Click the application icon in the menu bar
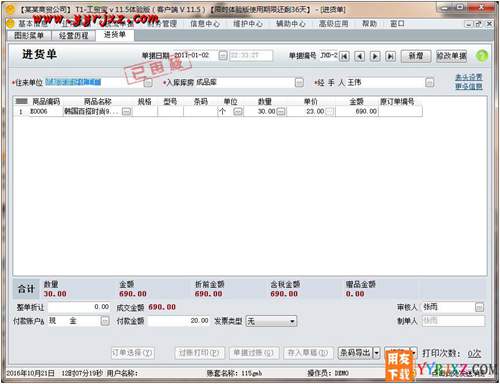 (11, 24)
